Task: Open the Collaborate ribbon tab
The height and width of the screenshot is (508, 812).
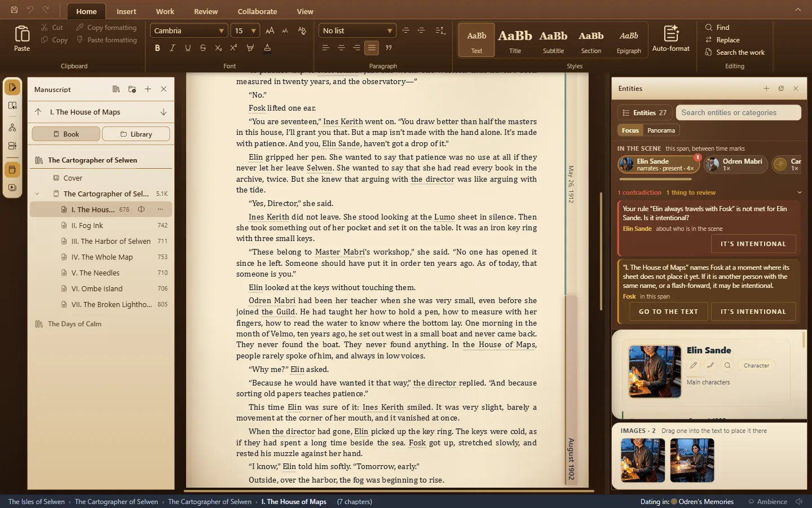Action: 257,11
